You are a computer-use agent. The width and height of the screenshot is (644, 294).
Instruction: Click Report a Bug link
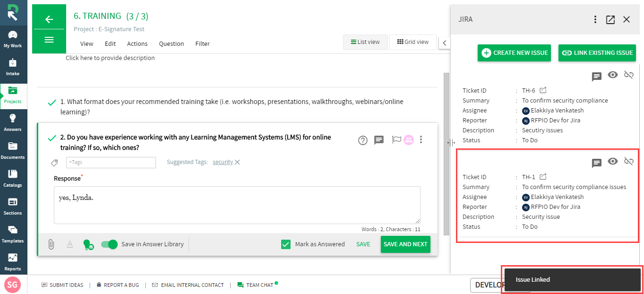click(x=118, y=285)
